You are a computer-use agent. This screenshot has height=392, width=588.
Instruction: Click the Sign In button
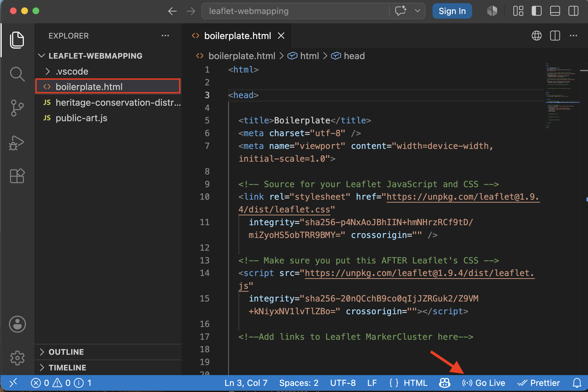(x=452, y=11)
